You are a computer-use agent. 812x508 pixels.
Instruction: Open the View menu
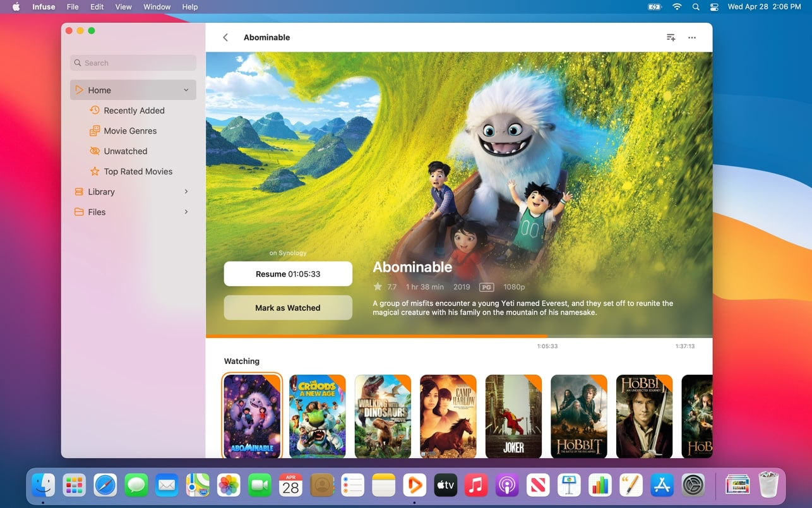pyautogui.click(x=123, y=7)
